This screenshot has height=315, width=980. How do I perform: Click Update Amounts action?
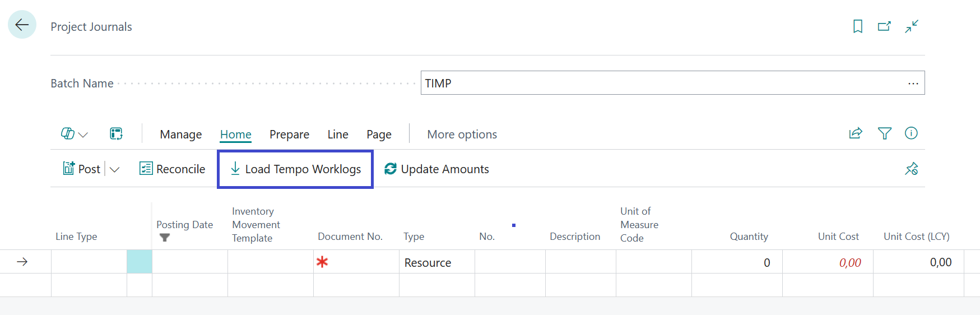[436, 169]
